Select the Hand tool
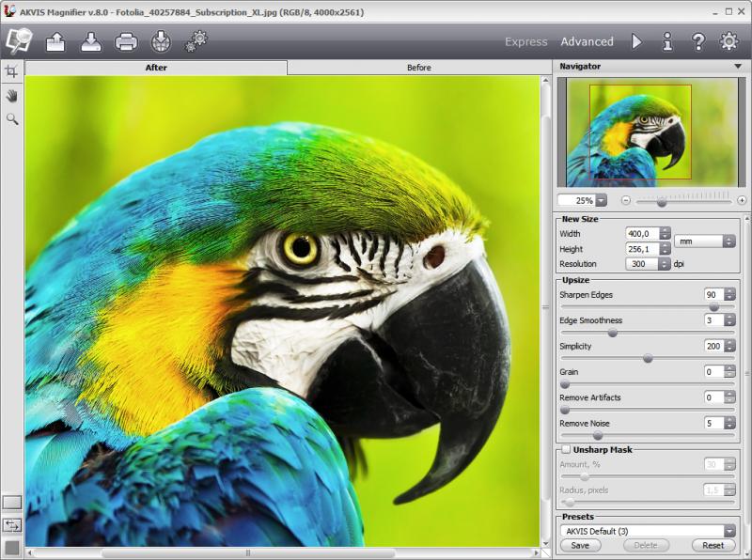This screenshot has height=560, width=752. 12,95
